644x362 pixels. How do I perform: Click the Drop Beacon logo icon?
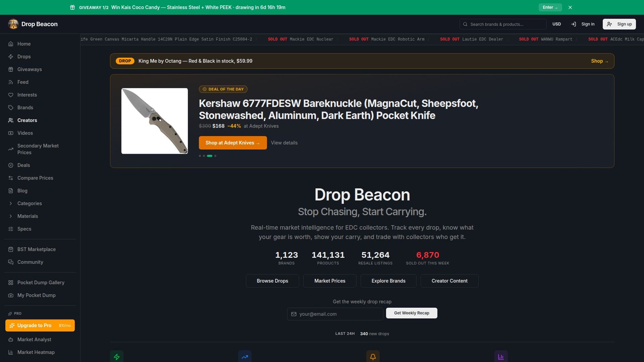tap(13, 24)
